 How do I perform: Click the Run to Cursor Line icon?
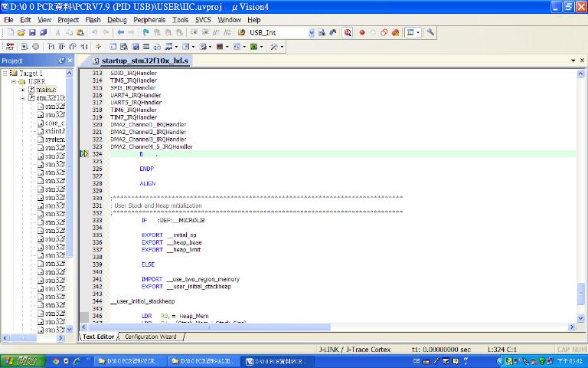(83, 47)
